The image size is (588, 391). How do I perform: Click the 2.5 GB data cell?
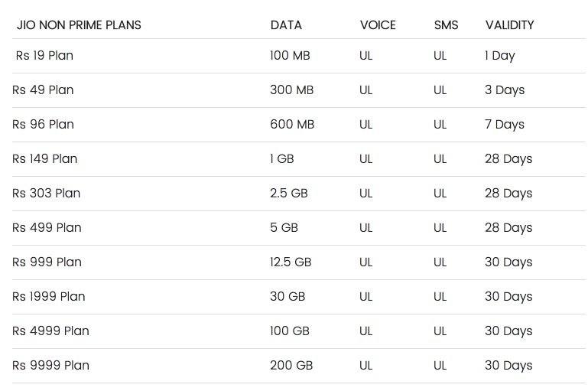pyautogui.click(x=289, y=194)
